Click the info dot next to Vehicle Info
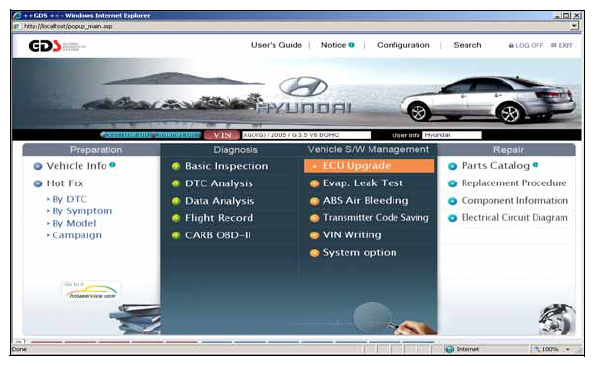Image resolution: width=594 pixels, height=366 pixels. [112, 164]
